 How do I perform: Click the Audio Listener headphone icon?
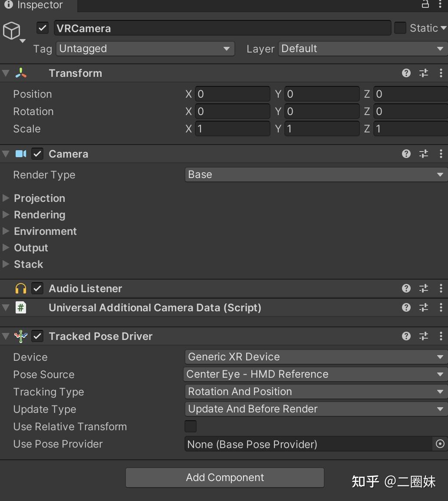tap(20, 288)
